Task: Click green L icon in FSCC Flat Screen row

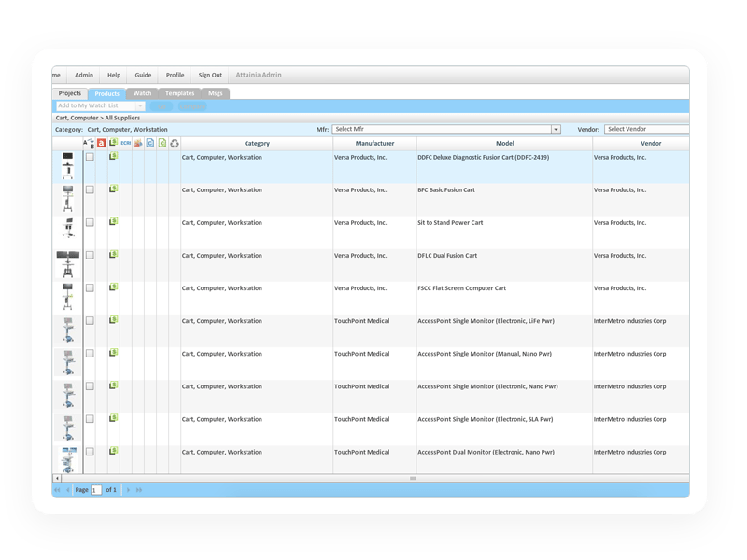Action: click(113, 287)
